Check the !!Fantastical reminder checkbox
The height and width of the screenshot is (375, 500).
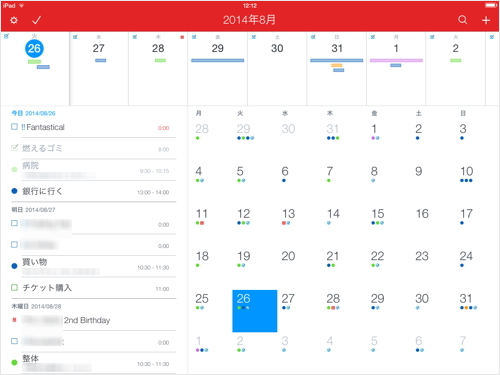coord(14,127)
